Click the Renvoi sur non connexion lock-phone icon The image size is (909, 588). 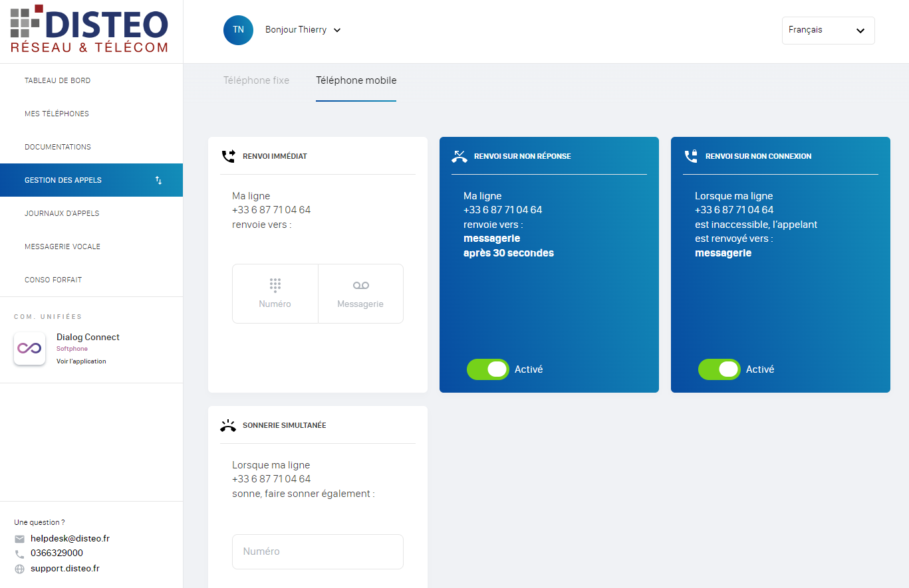coord(691,156)
